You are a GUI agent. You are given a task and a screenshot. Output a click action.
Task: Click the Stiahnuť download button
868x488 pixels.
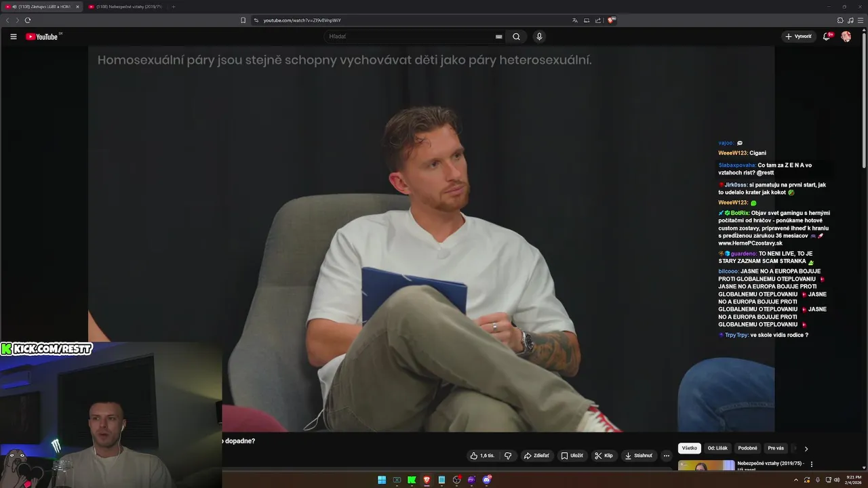point(638,455)
